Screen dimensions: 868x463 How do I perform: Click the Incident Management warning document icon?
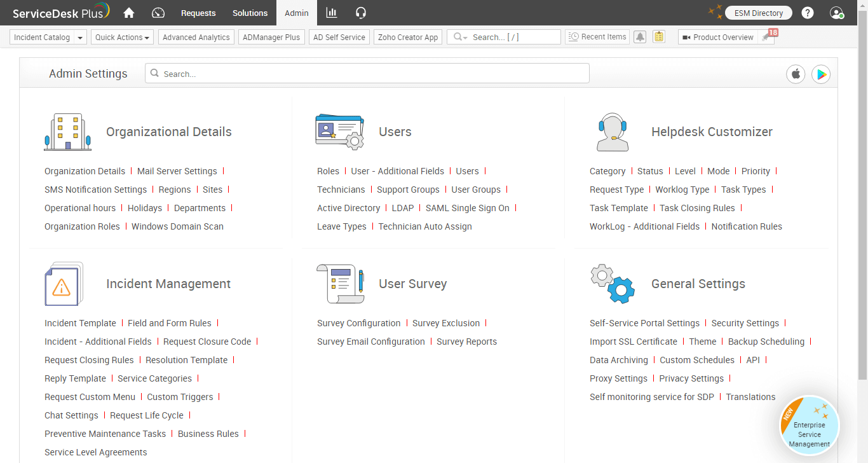tap(64, 284)
